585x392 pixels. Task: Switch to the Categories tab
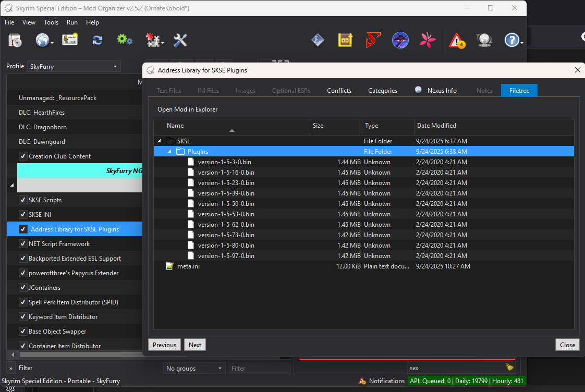[382, 91]
